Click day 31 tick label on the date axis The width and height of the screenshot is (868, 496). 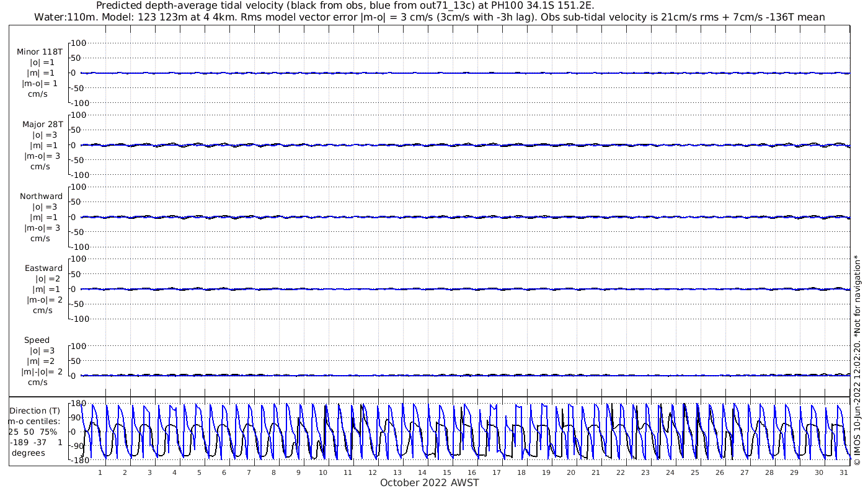click(x=844, y=472)
